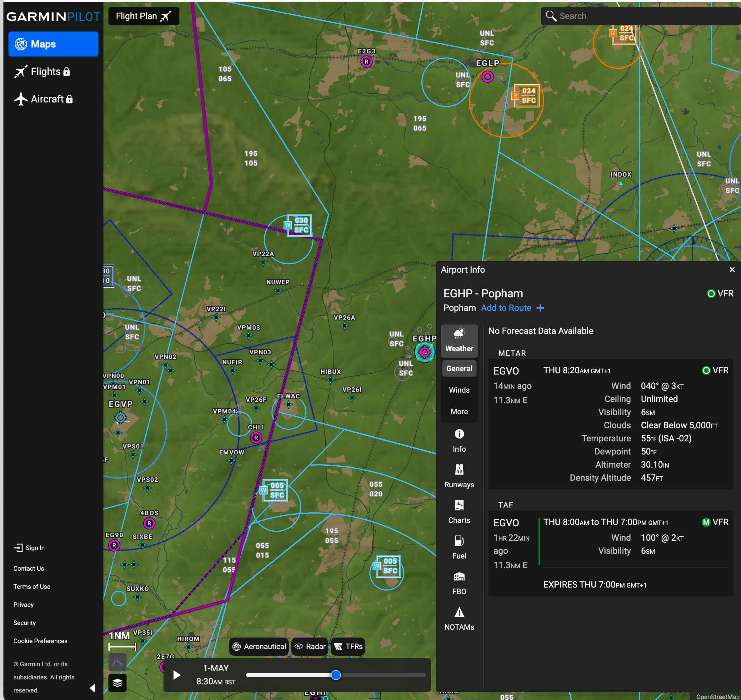Click the Garmin Pilot logo
Image resolution: width=741 pixels, height=700 pixels.
coord(53,17)
